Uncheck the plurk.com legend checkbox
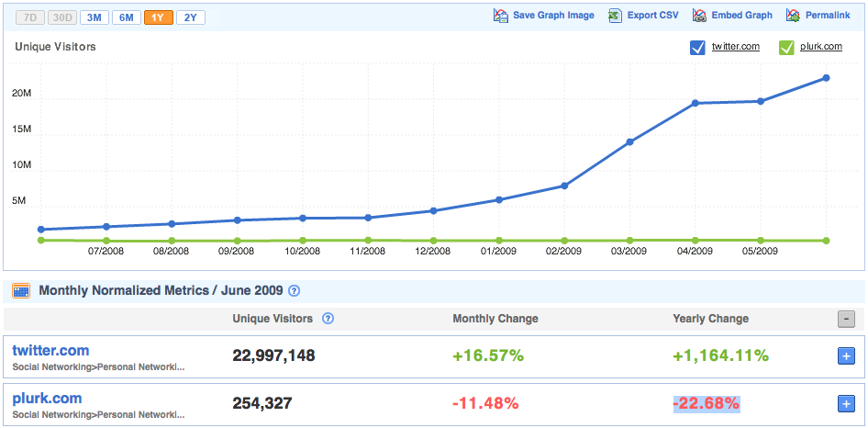The image size is (868, 428). pyautogui.click(x=786, y=48)
